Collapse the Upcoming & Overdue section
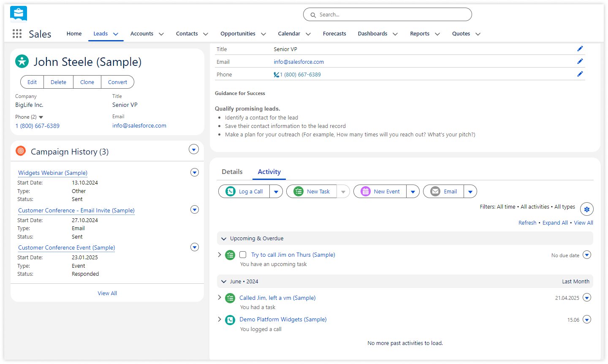This screenshot has height=364, width=608. click(x=224, y=239)
